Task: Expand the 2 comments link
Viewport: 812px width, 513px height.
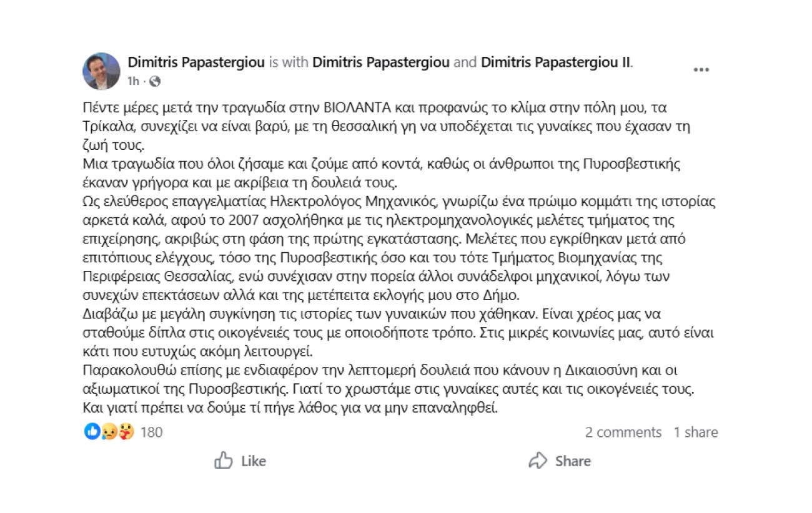Action: point(623,432)
